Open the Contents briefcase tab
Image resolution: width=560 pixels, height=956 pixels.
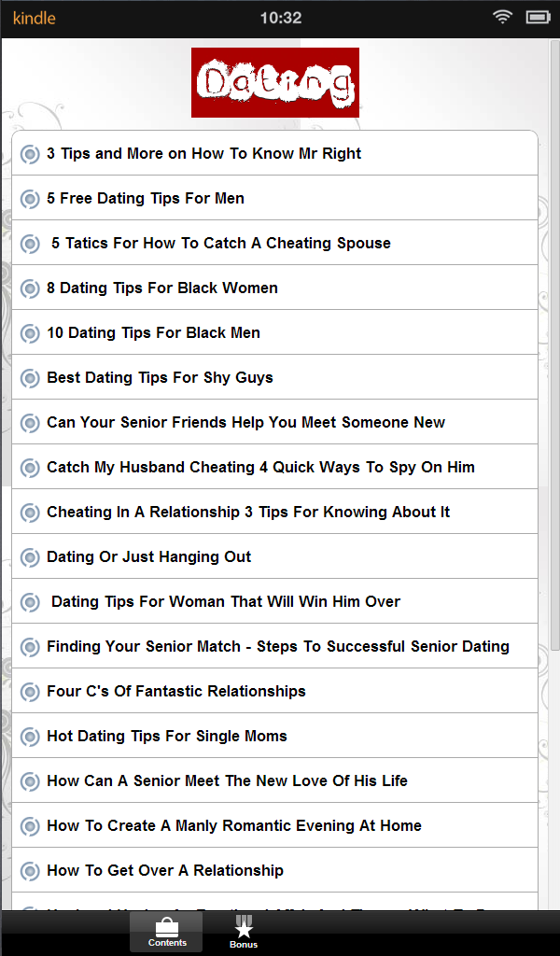(x=166, y=932)
